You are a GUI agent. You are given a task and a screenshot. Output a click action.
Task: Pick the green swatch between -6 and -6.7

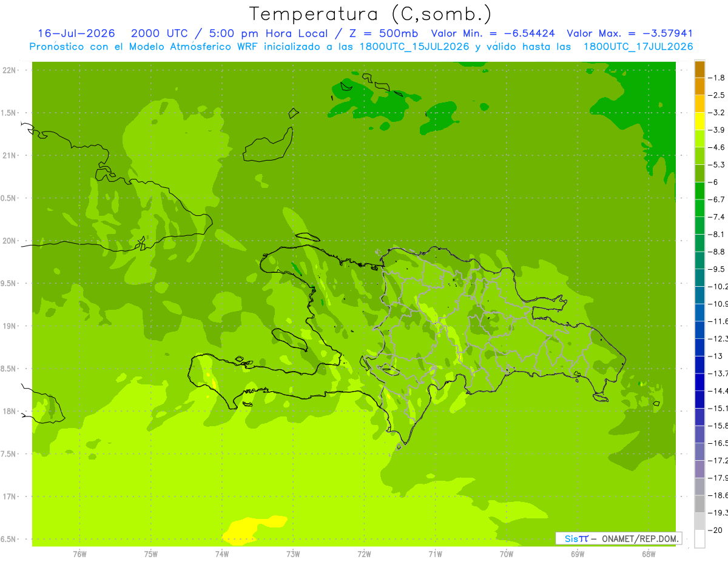[699, 191]
